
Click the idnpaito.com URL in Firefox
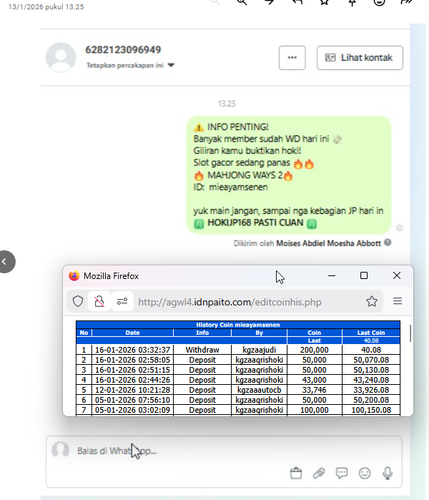pyautogui.click(x=230, y=302)
